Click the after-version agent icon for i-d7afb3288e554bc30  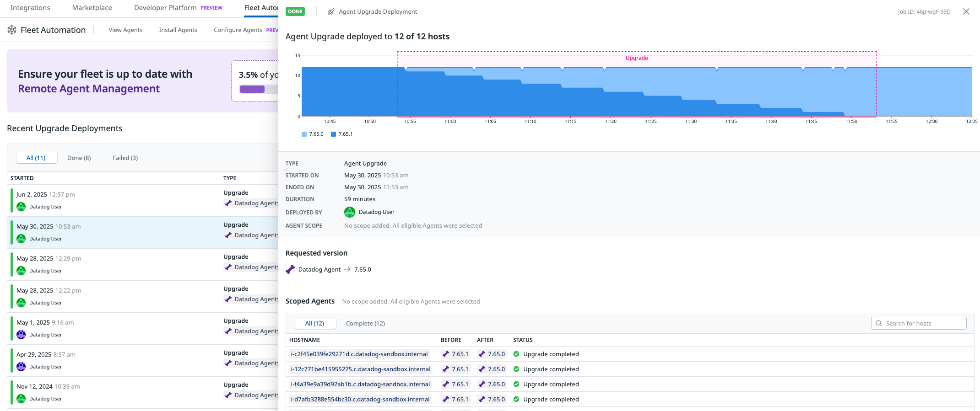coord(482,399)
